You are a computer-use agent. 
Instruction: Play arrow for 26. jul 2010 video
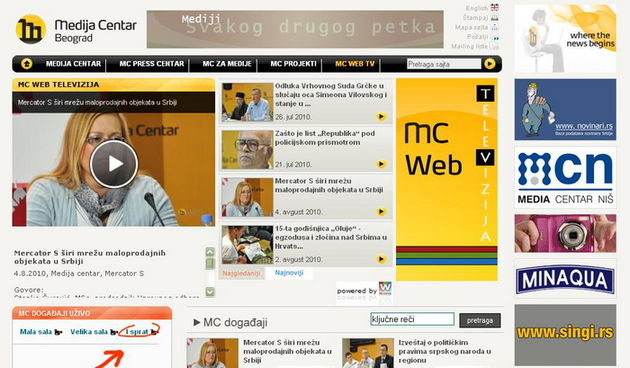tap(381, 117)
